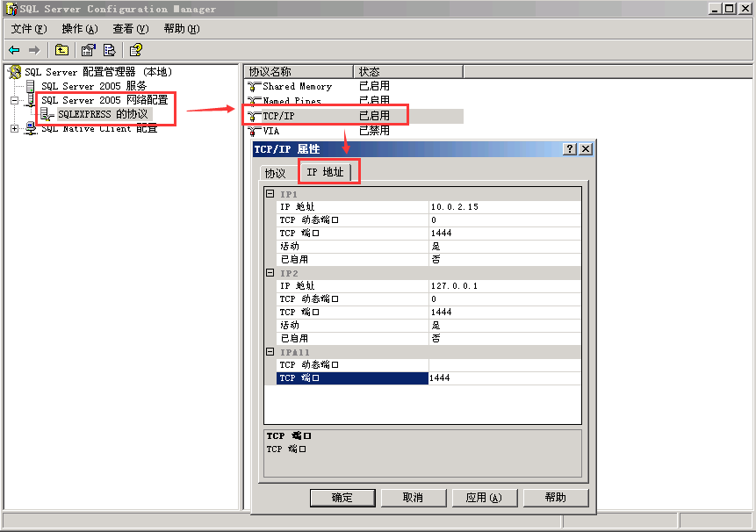The width and height of the screenshot is (756, 532).
Task: Close the TCP/IP 属性 dialog
Action: [x=586, y=149]
